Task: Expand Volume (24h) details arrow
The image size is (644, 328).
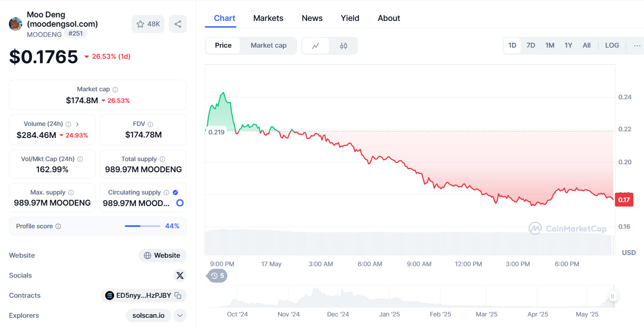Action: (77, 124)
